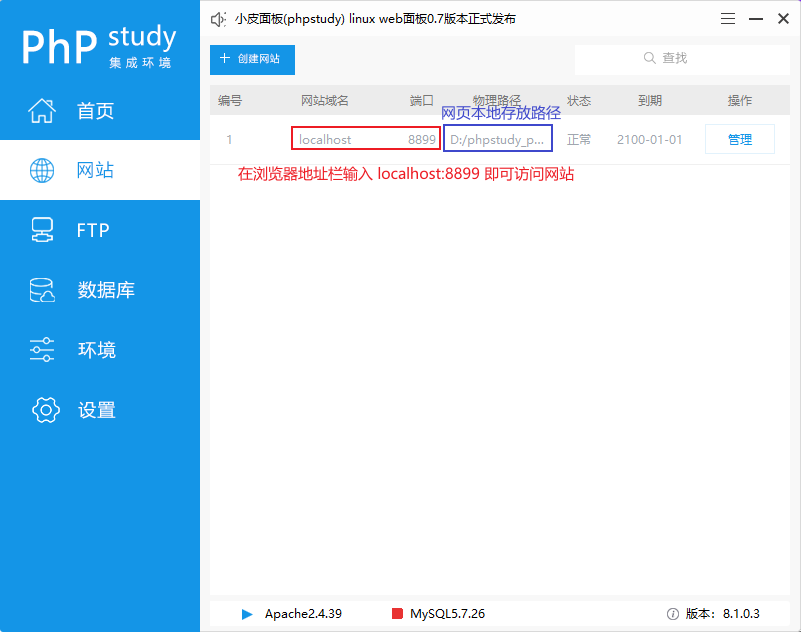This screenshot has height=632, width=801.
Task: Click the plus icon in 创建网站
Action: tap(225, 58)
